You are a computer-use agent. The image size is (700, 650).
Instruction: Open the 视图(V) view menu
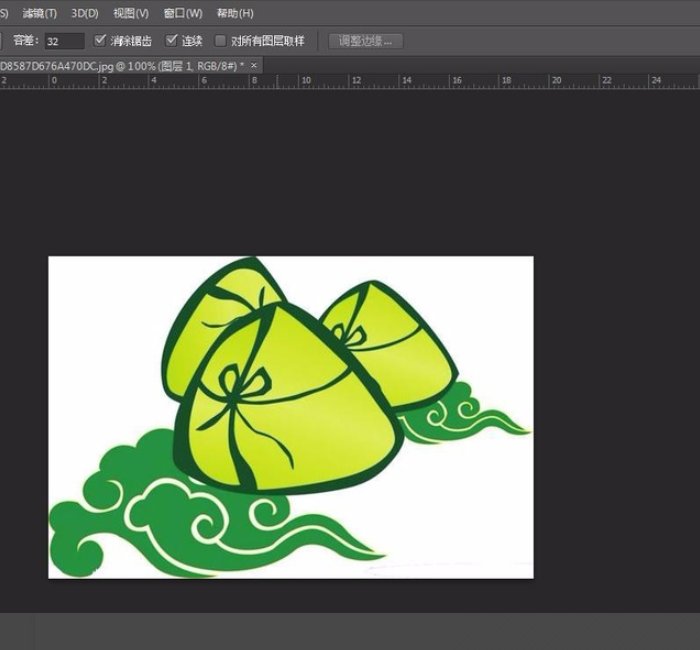pyautogui.click(x=130, y=13)
